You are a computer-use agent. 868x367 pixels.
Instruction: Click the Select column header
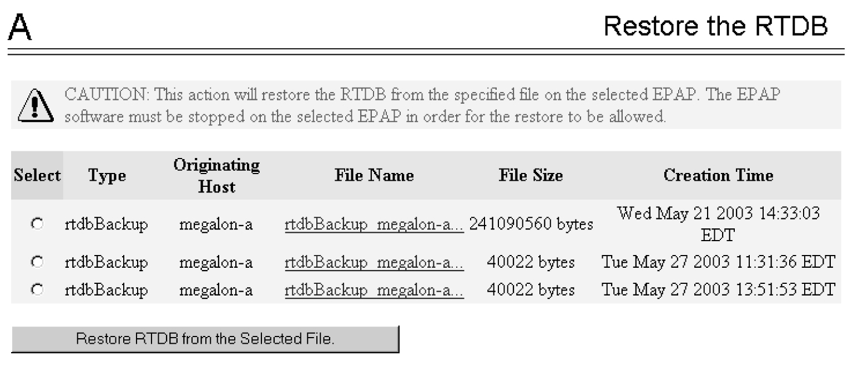click(x=37, y=176)
